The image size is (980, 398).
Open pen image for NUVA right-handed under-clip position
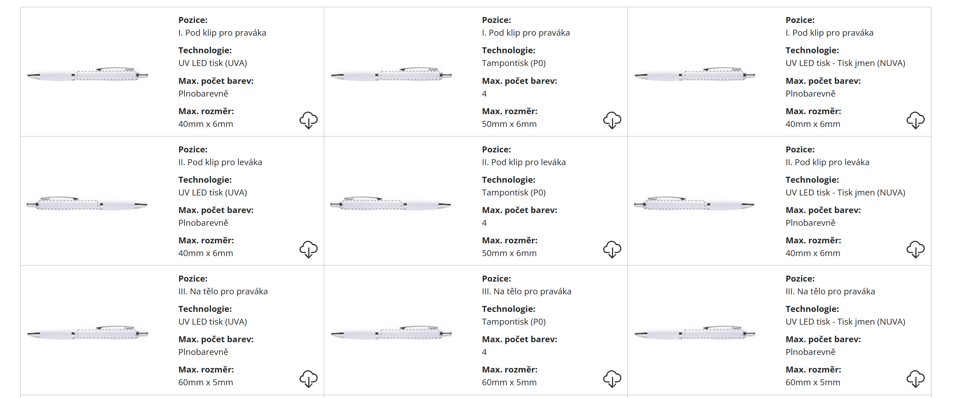pos(695,75)
